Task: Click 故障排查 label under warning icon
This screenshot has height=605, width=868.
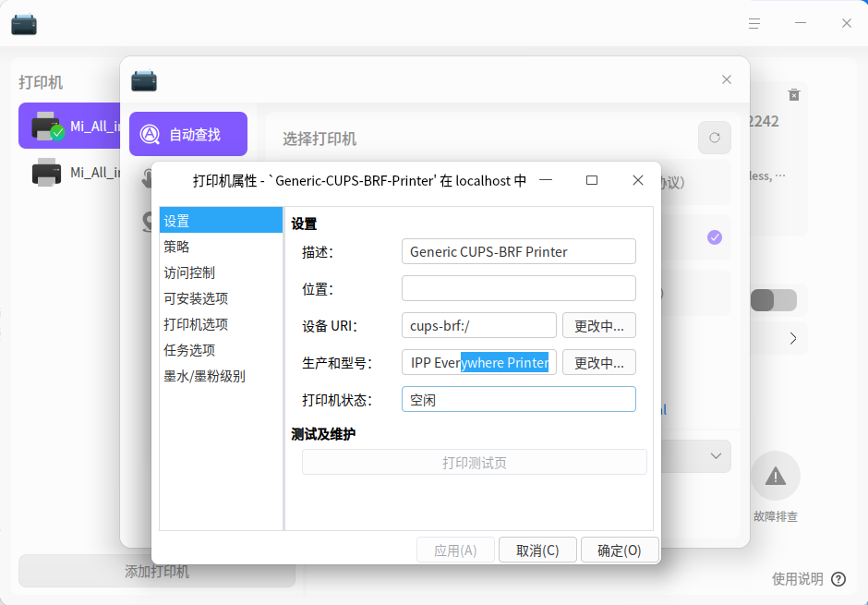Action: click(x=776, y=516)
